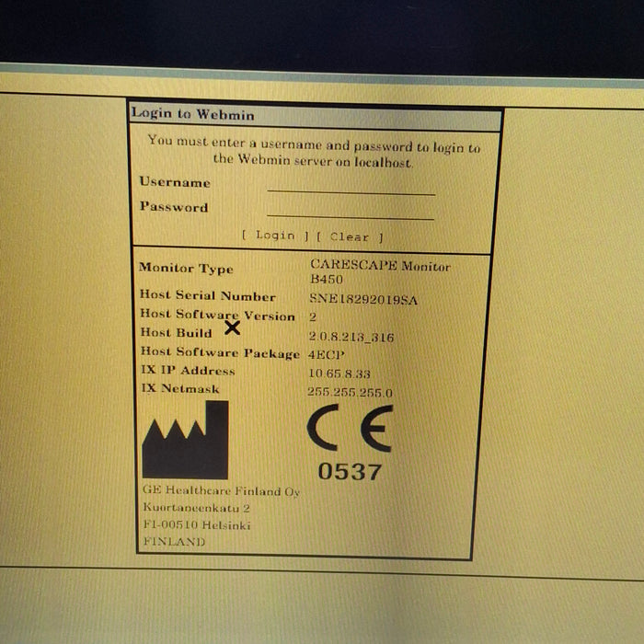644x644 pixels.
Task: Click the 'Host Serial Number' label
Action: coord(207,295)
